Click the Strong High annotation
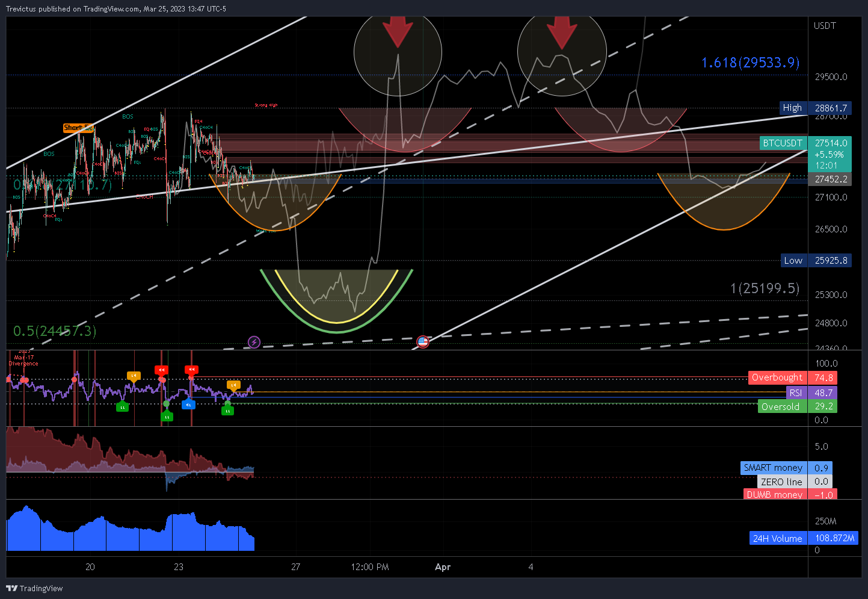 [x=266, y=105]
